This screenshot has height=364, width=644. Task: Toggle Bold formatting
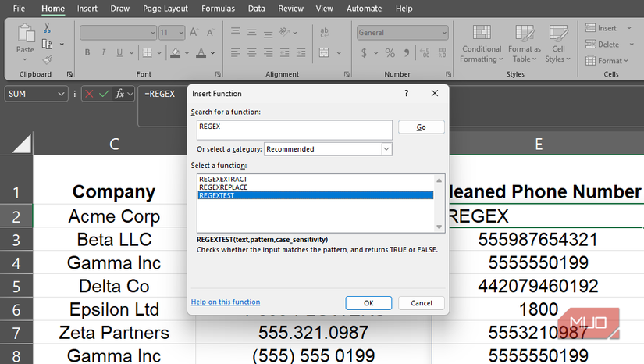point(87,52)
